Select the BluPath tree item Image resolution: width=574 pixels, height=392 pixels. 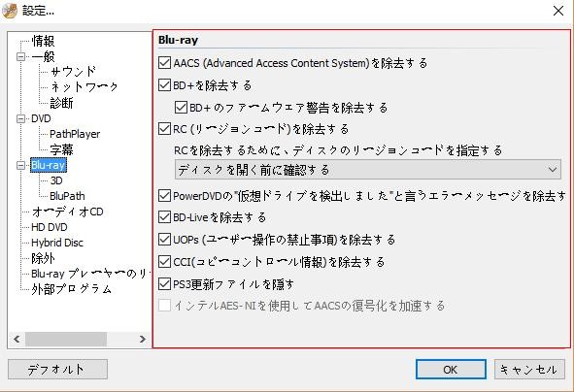[67, 196]
